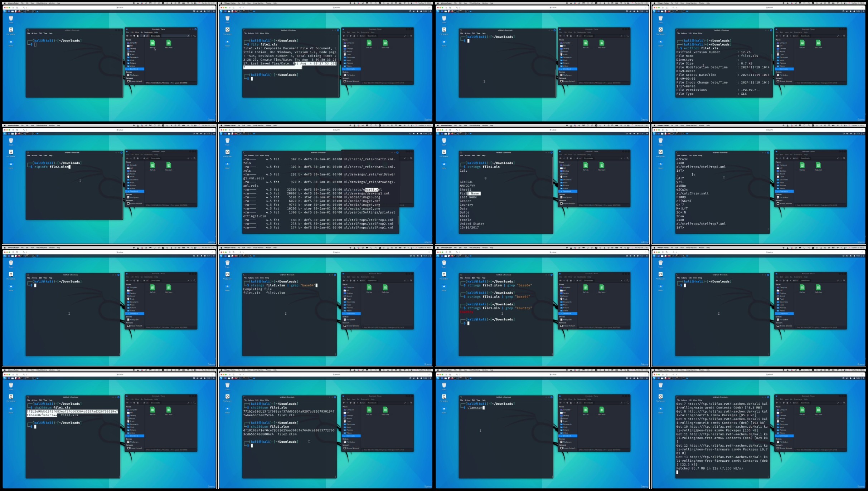Click 'xl/media/image3.png' row in zipinfo listing

[312, 197]
